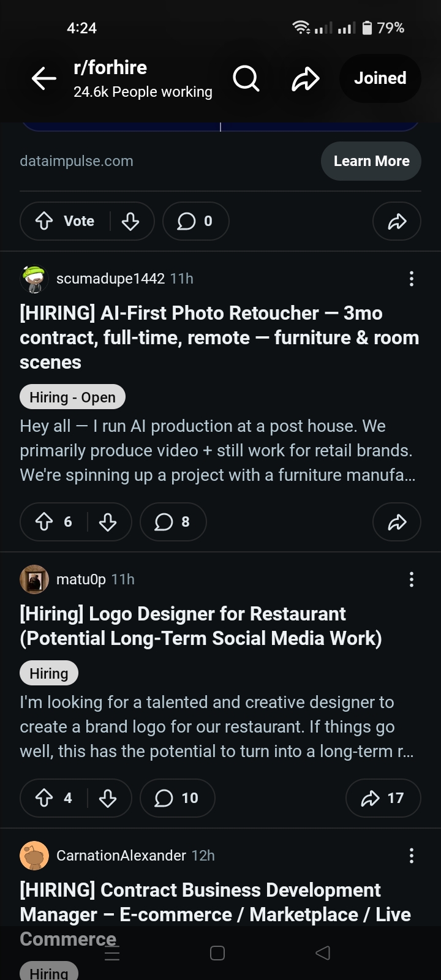Open overflow menu for scumadupe1442 post
Viewport: 441px width, 980px height.
[x=412, y=279]
